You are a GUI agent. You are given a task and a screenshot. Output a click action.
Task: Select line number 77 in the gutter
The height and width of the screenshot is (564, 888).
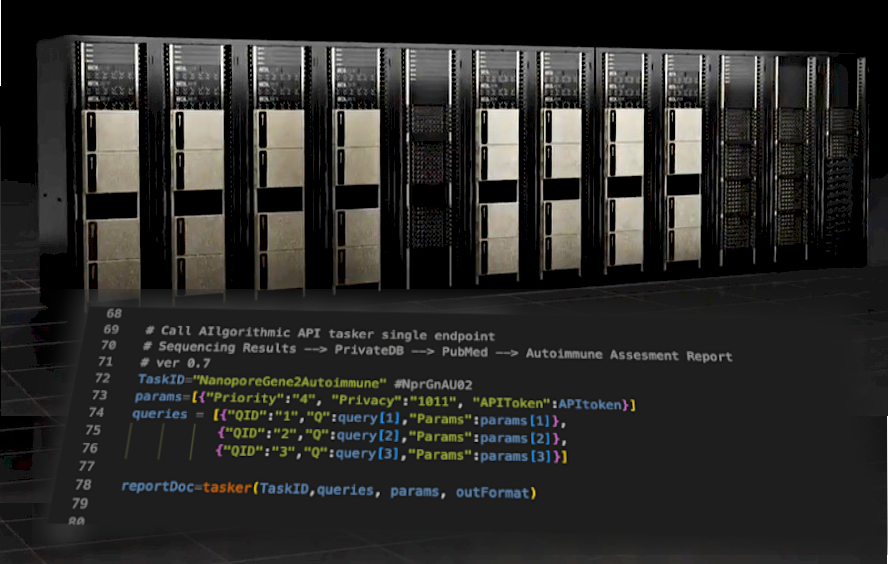87,466
